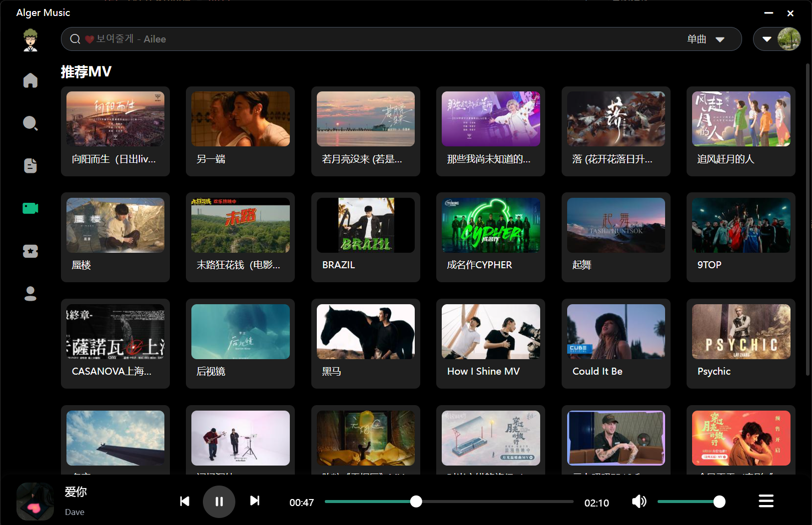Viewport: 812px width, 525px height.
Task: Open the How I Shine MV title
Action: [x=483, y=371]
